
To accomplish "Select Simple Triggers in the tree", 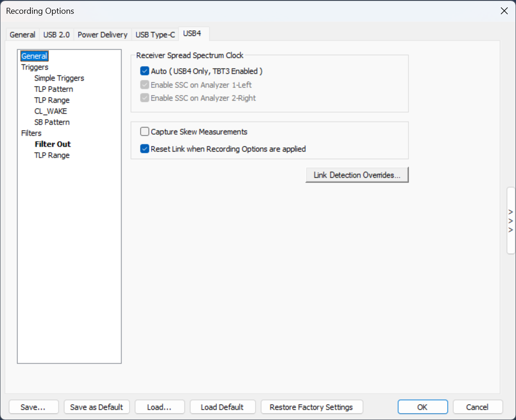I will tap(59, 78).
